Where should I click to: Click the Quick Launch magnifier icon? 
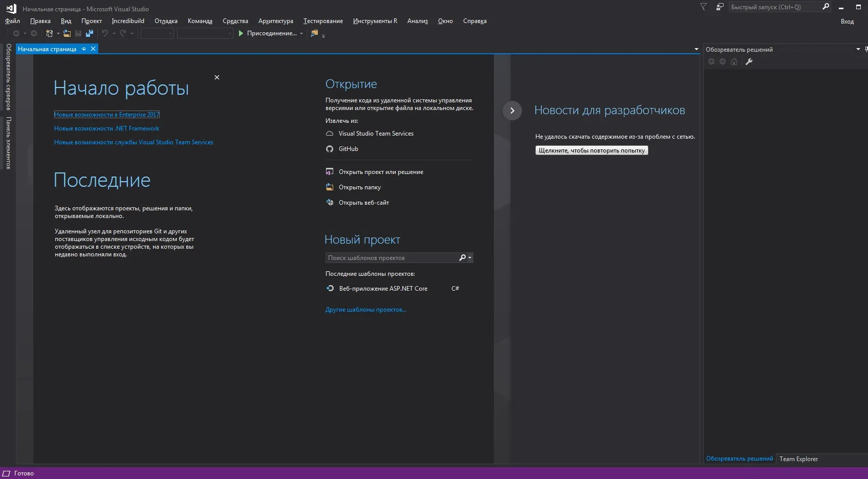[x=826, y=7]
